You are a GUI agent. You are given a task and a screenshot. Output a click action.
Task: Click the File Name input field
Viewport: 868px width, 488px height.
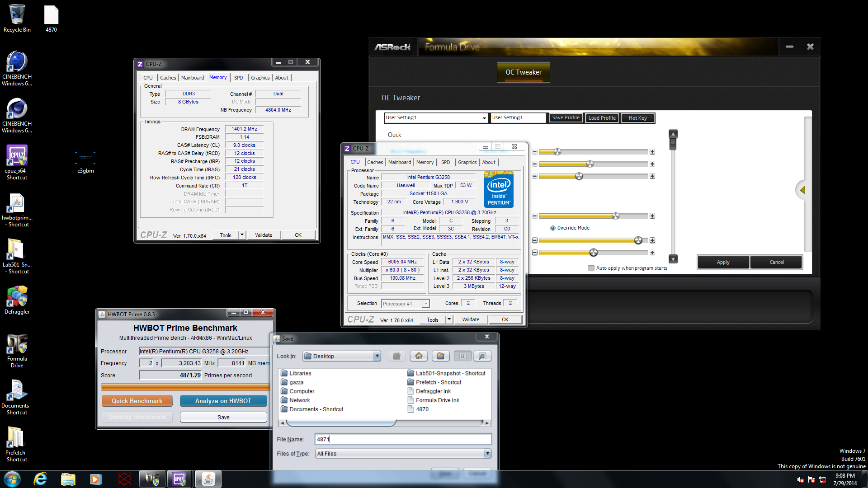(403, 439)
